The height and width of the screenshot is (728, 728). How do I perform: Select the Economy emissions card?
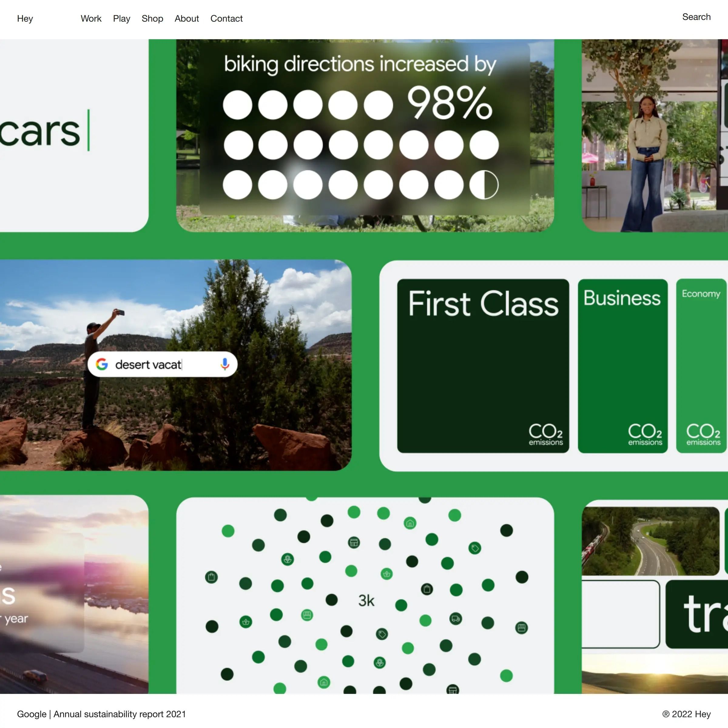(x=701, y=366)
